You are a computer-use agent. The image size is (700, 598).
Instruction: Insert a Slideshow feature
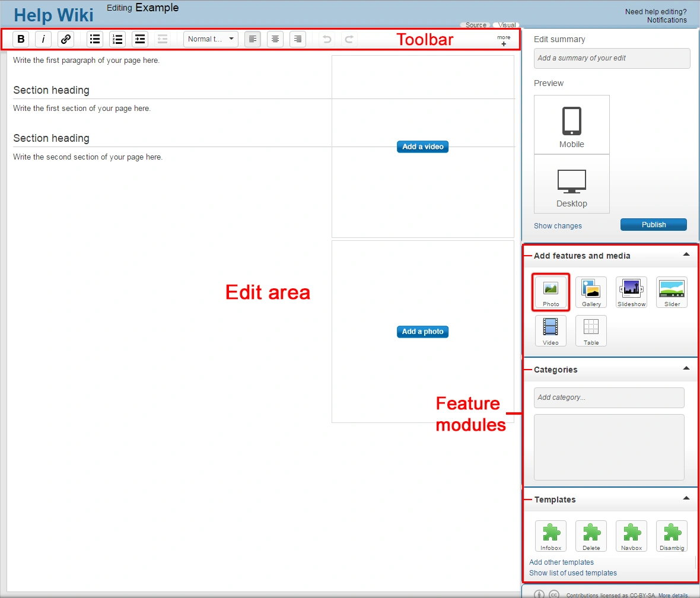click(x=631, y=292)
